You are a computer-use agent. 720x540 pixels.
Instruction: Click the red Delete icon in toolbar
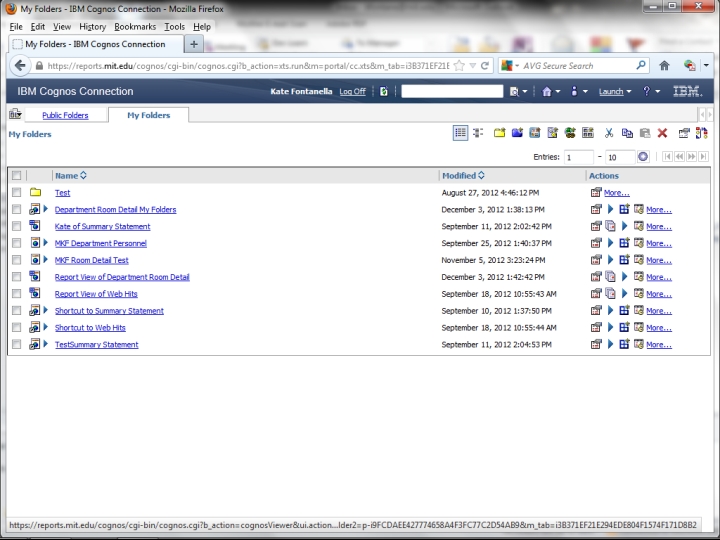point(662,133)
